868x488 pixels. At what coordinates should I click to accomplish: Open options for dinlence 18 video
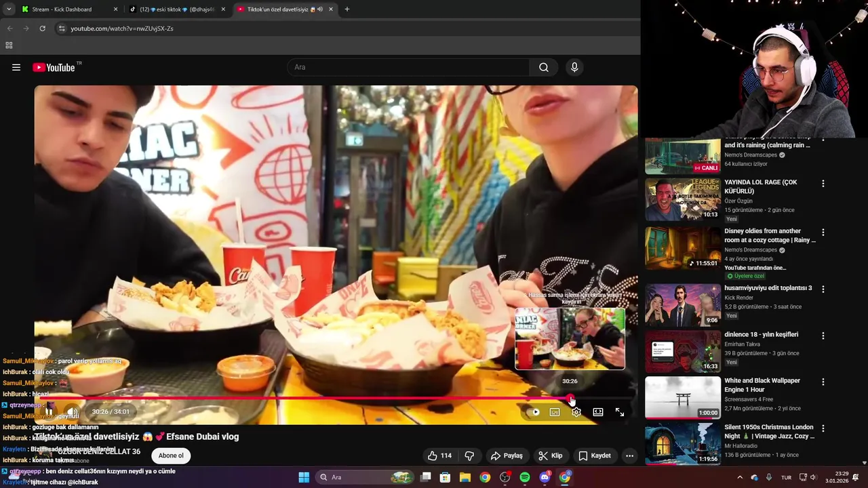pyautogui.click(x=823, y=335)
